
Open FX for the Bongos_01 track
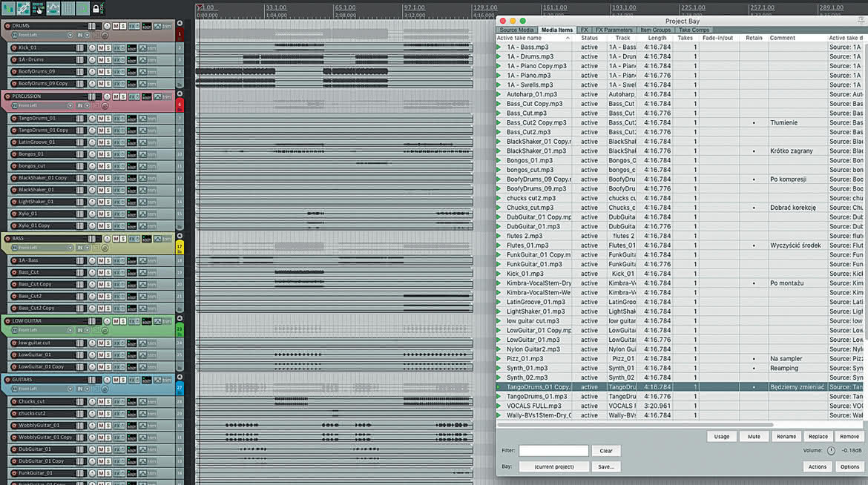pyautogui.click(x=119, y=154)
